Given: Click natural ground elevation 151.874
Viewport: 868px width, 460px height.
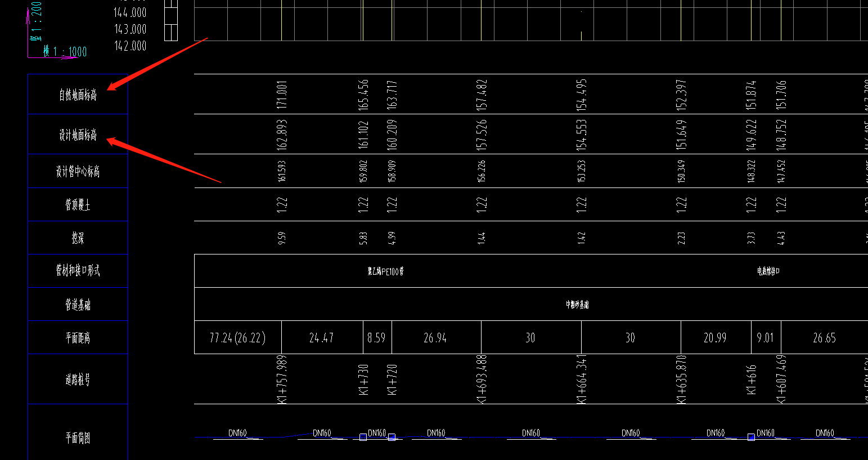Looking at the screenshot, I should (x=752, y=95).
